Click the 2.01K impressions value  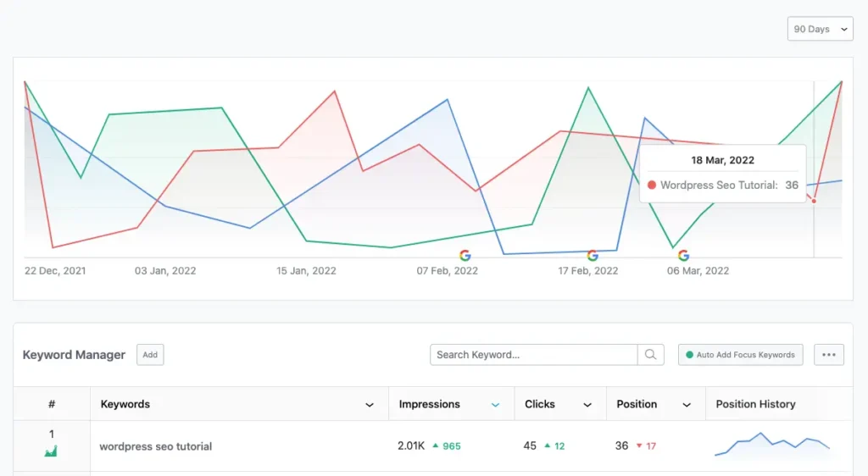click(411, 446)
